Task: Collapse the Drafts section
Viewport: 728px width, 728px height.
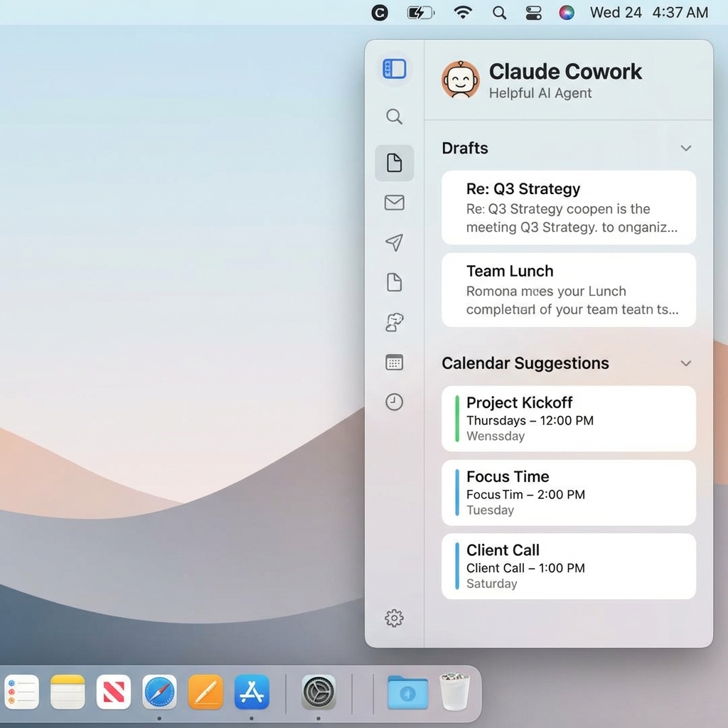Action: (x=686, y=148)
